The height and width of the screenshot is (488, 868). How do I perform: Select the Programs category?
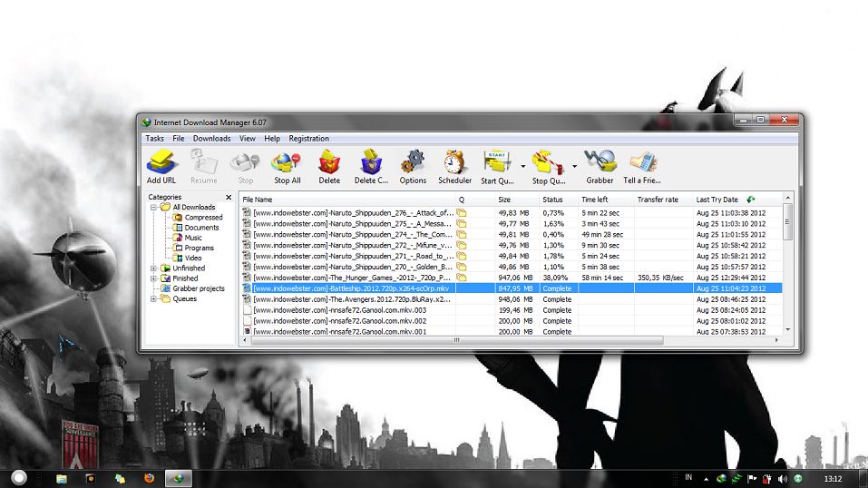pyautogui.click(x=199, y=249)
